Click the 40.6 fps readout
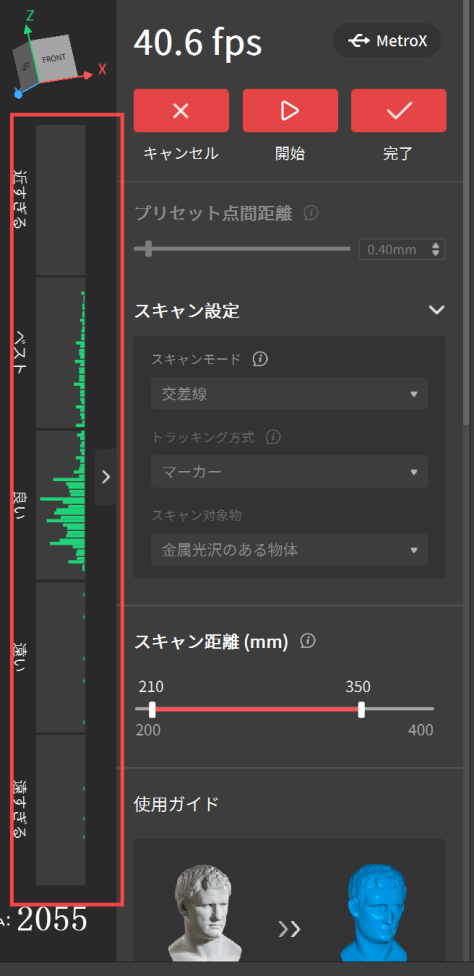The height and width of the screenshot is (976, 474). click(x=198, y=43)
